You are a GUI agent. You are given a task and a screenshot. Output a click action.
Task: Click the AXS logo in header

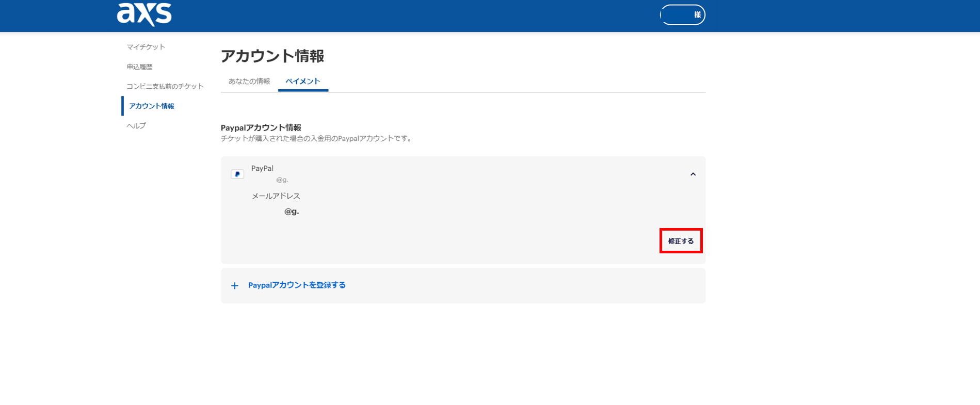[x=144, y=14]
